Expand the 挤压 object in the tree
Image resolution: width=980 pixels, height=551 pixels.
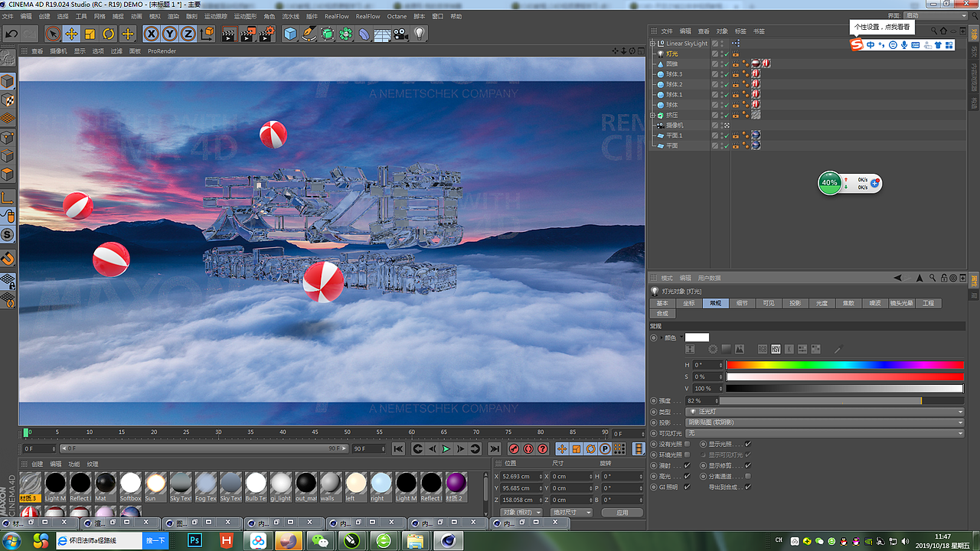click(653, 115)
